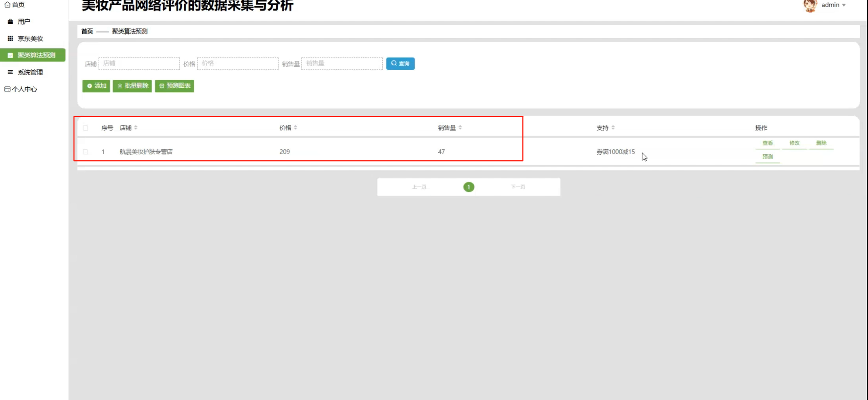Sort by 支持 column arrows
This screenshot has width=868, height=400.
coord(613,128)
